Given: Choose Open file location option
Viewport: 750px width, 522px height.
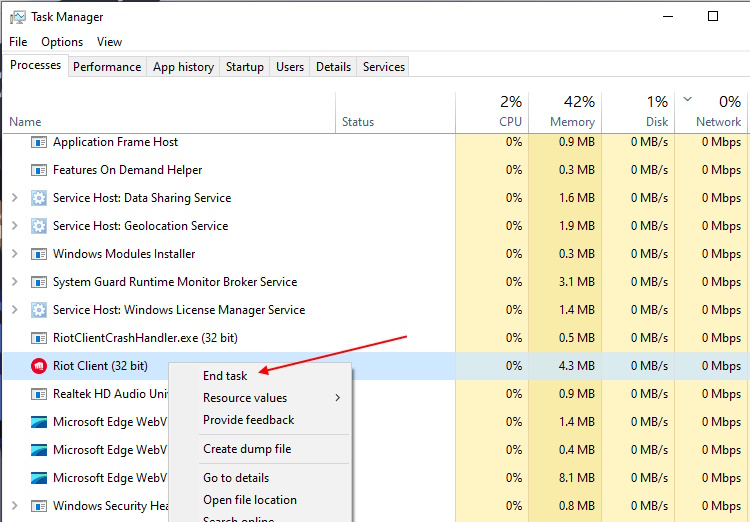Looking at the screenshot, I should coord(250,500).
